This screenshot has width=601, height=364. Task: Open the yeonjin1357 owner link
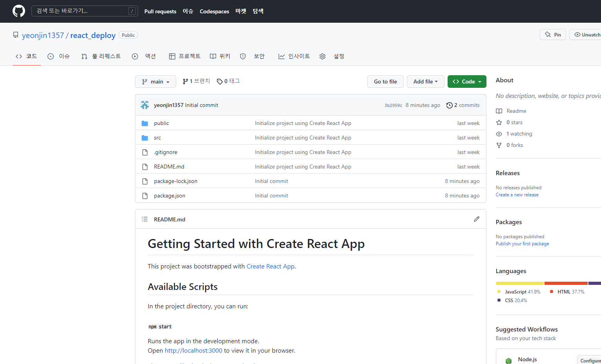pos(43,35)
